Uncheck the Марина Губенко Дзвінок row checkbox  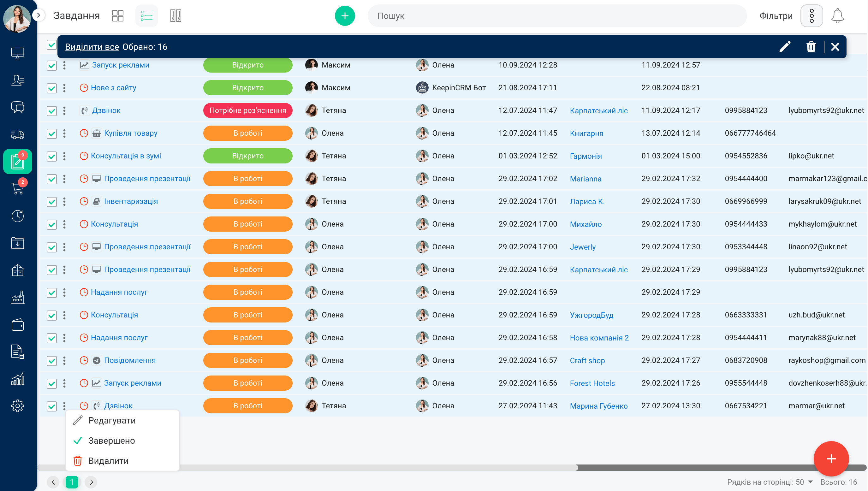pos(51,406)
